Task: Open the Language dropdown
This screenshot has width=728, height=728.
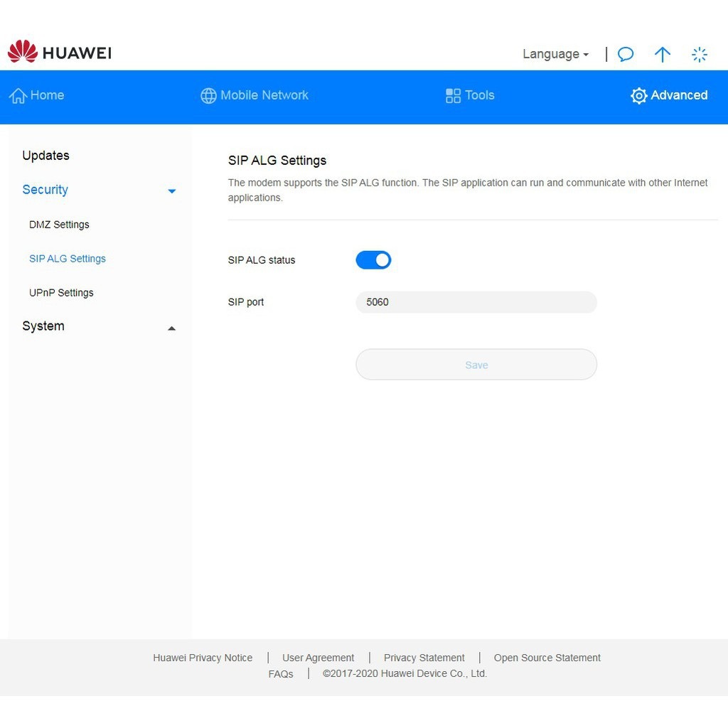Action: pyautogui.click(x=555, y=54)
